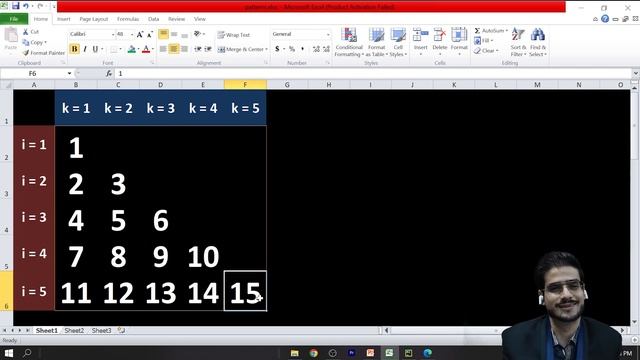
Task: Increase font size with Grow Font
Action: tap(140, 35)
